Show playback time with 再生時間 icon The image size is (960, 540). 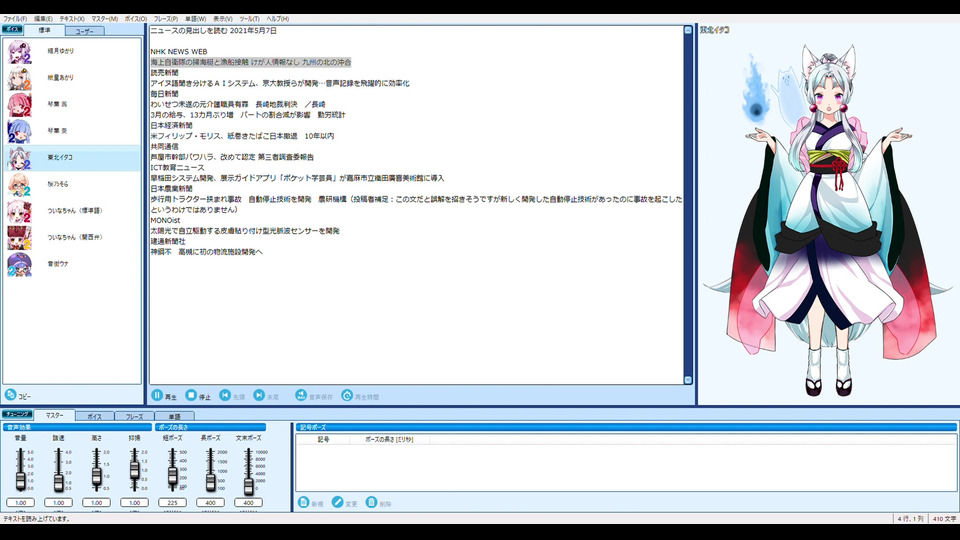pos(347,396)
